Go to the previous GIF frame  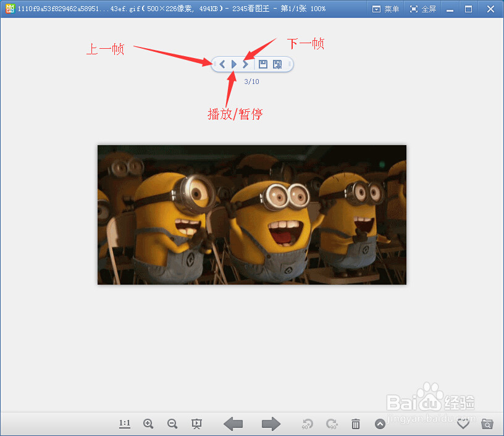[x=222, y=64]
